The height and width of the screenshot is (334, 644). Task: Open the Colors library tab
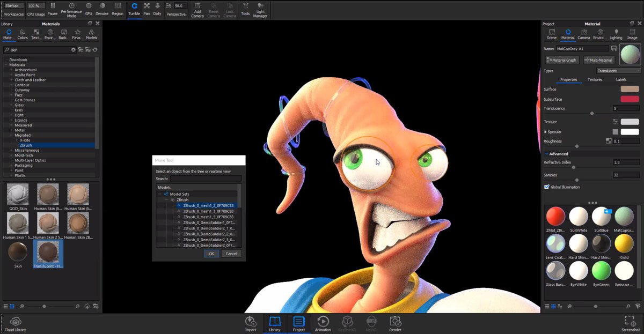tap(23, 34)
